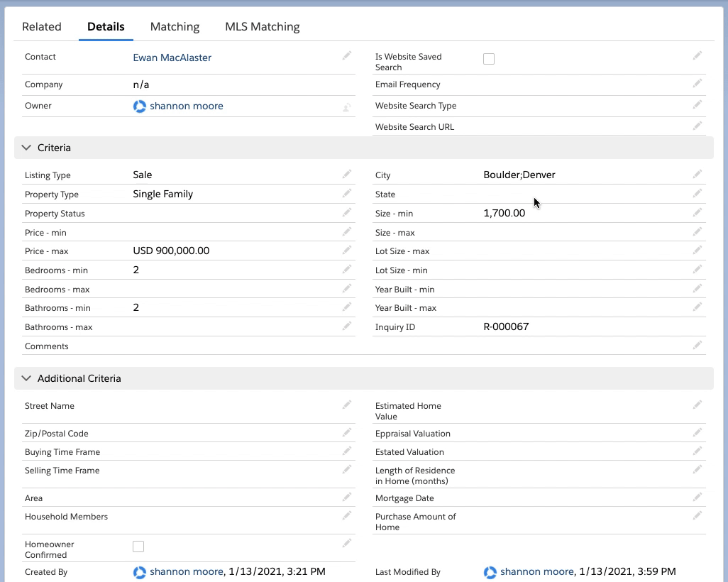Screen dimensions: 728x582
Task: Click Inquiry ID value R-000067
Action: click(506, 327)
